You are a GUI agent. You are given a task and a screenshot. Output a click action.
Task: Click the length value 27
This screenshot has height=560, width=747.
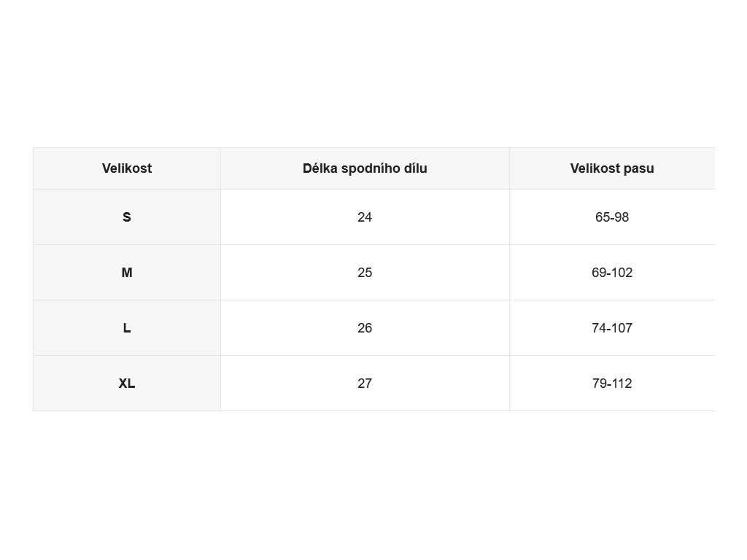[365, 384]
